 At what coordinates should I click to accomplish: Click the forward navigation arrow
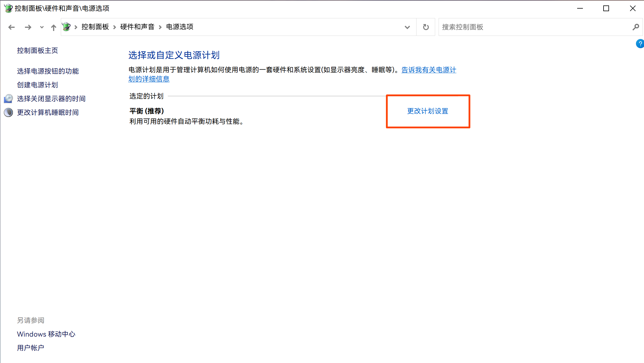(x=28, y=27)
